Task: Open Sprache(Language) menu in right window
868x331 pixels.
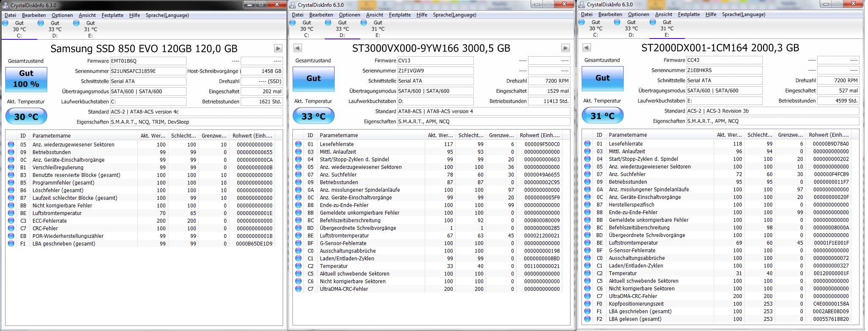Action: point(743,14)
